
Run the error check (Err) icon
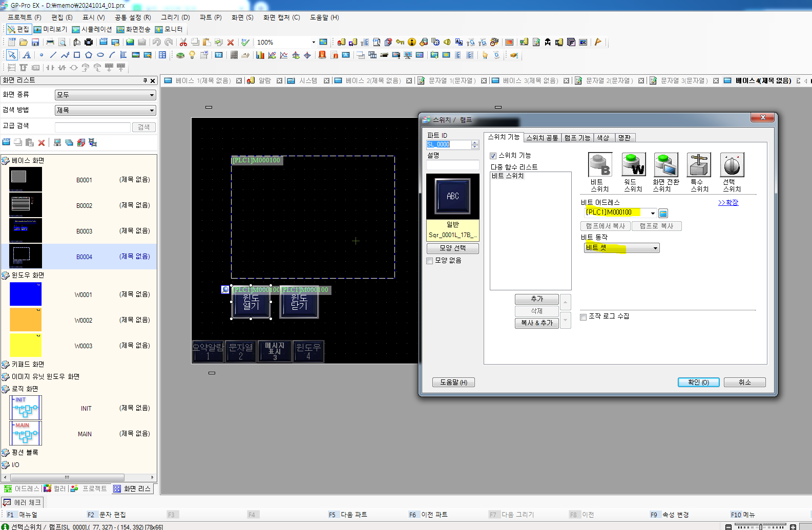(x=245, y=42)
